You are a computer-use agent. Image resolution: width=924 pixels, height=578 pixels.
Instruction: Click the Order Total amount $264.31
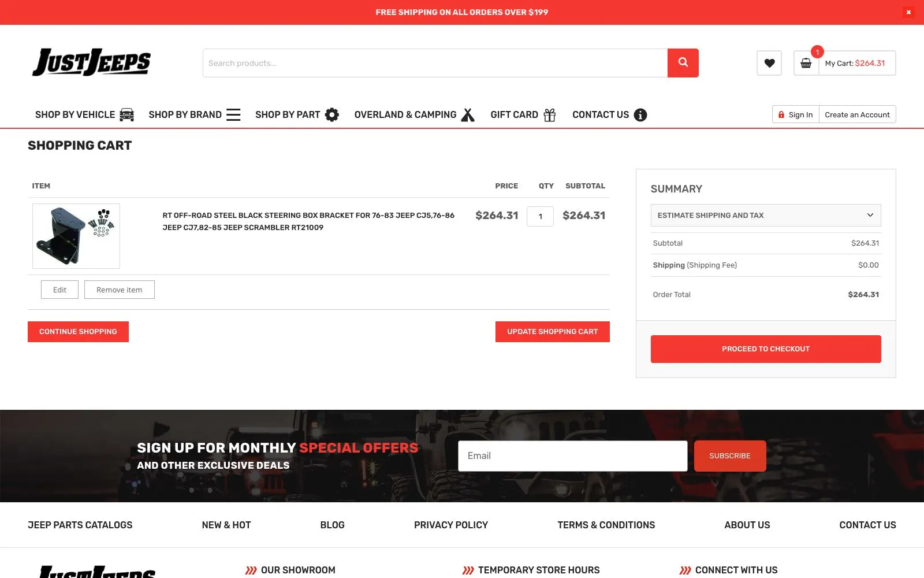click(x=863, y=295)
